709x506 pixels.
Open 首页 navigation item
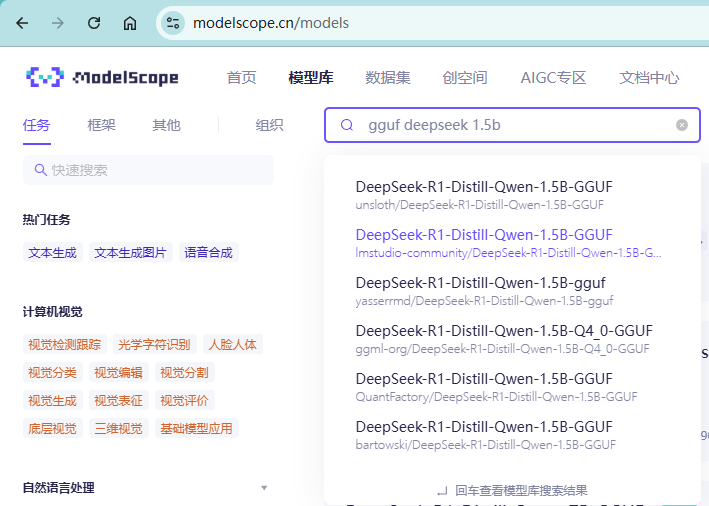coord(241,77)
